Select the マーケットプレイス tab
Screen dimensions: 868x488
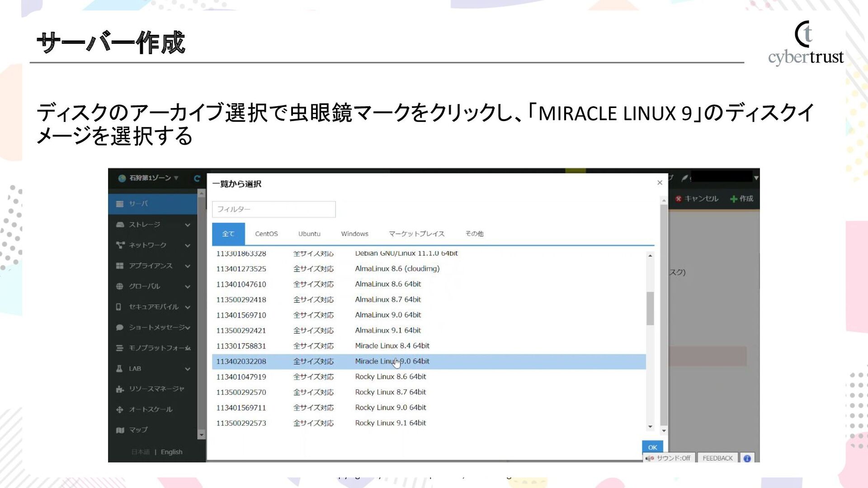point(417,234)
